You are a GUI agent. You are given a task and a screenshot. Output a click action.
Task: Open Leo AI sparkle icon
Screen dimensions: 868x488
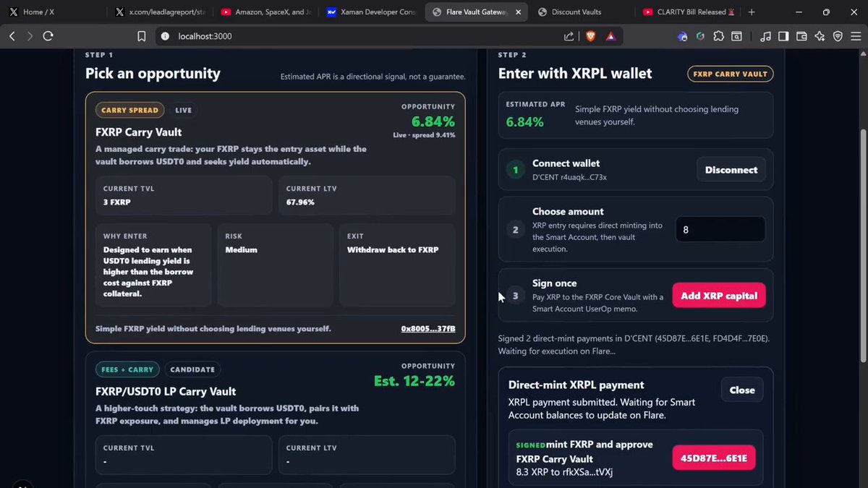pyautogui.click(x=820, y=36)
